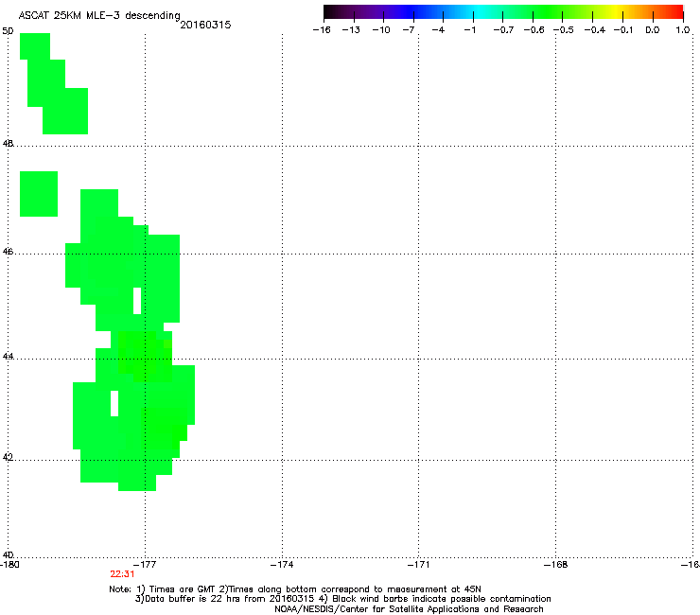Click latitude axis label 46
The height and width of the screenshot is (615, 700).
[x=8, y=252]
